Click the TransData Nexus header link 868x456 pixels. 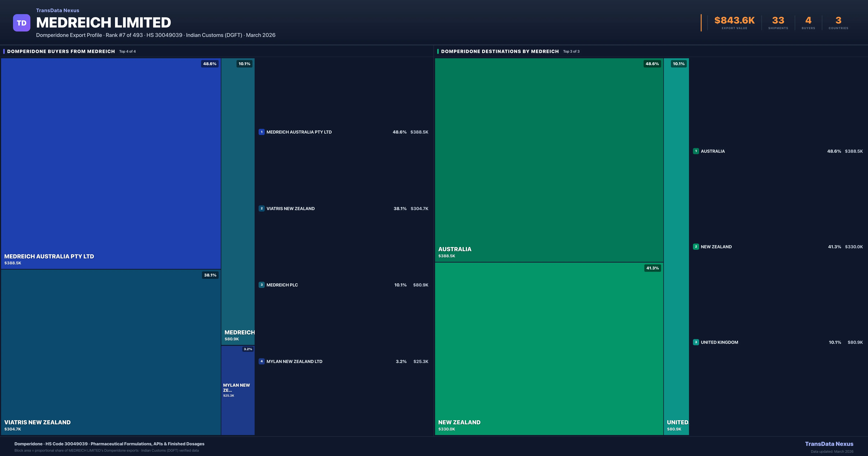coord(57,10)
